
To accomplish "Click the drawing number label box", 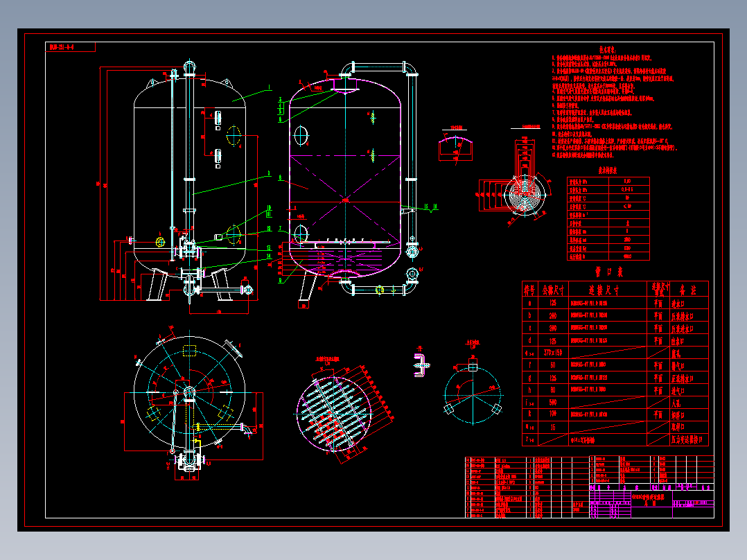I will [71, 47].
